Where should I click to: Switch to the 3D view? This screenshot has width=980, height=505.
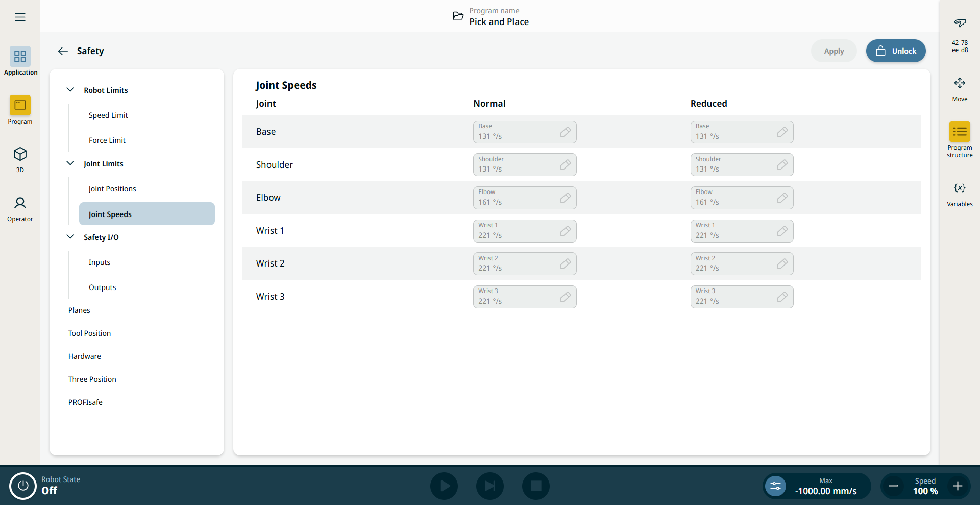pos(20,154)
